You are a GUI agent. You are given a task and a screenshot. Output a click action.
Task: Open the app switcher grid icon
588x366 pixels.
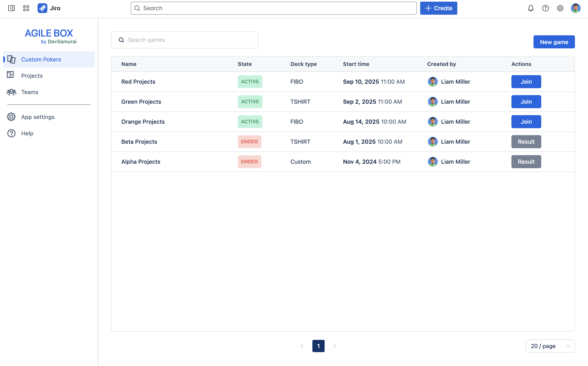(x=26, y=8)
